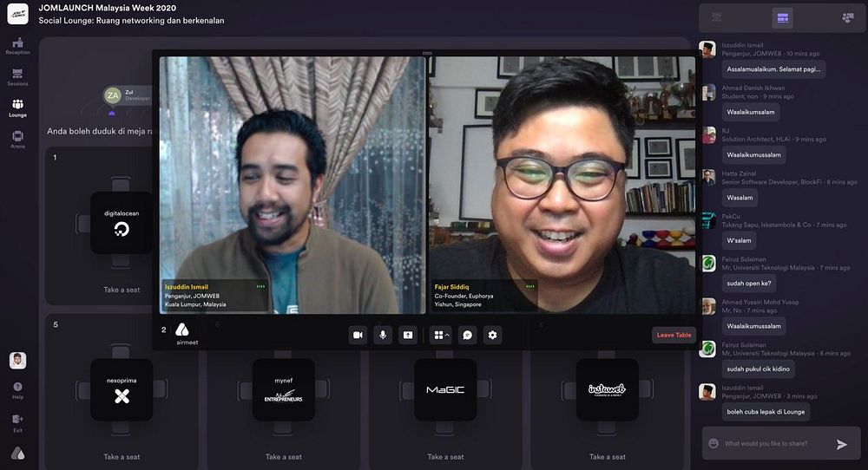Click Ahmad Danish Ikhwan's chat avatar
The height and width of the screenshot is (470, 868).
708,92
